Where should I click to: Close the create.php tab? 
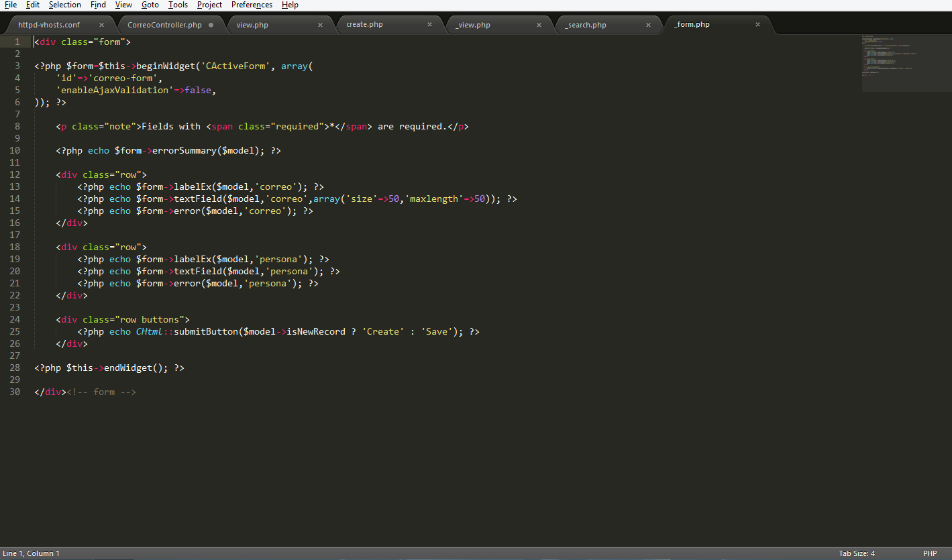click(429, 24)
